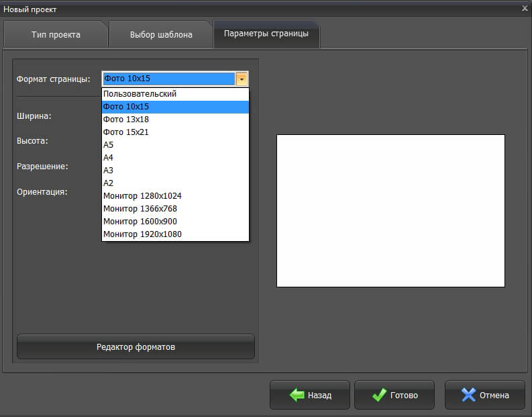
Task: Click the Формат страницы label
Action: (x=54, y=79)
